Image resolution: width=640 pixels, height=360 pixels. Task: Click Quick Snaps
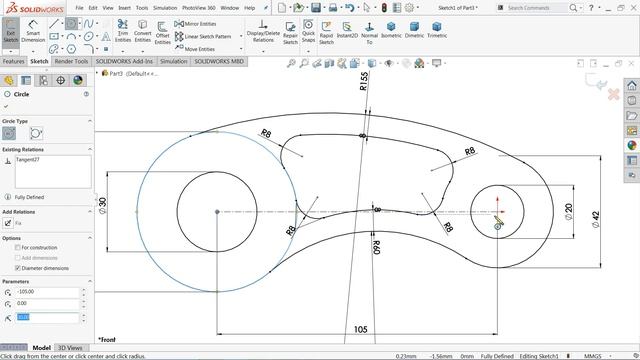(308, 31)
